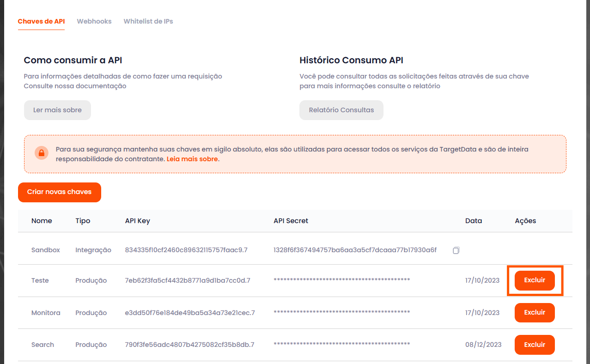Image resolution: width=590 pixels, height=364 pixels.
Task: Click the Data column header
Action: pos(473,221)
